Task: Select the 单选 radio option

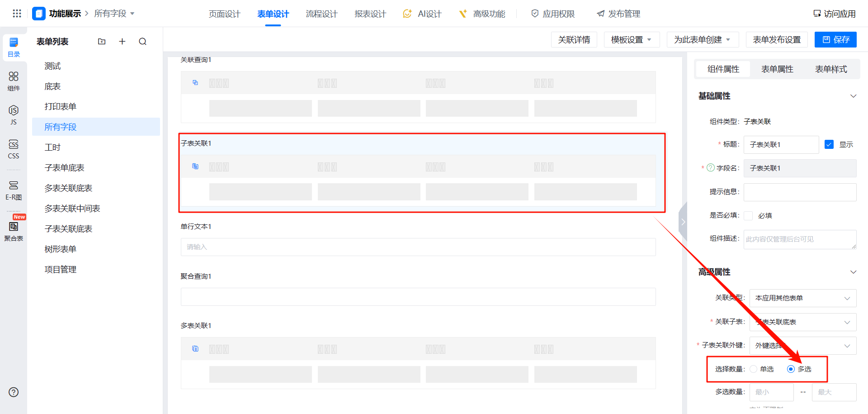Action: (x=754, y=369)
